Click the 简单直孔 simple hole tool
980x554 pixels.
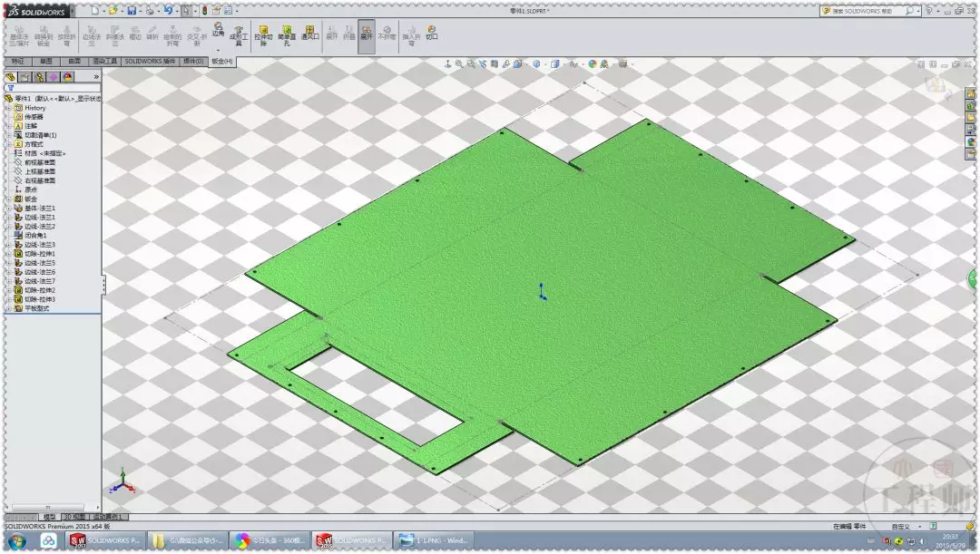click(x=286, y=35)
